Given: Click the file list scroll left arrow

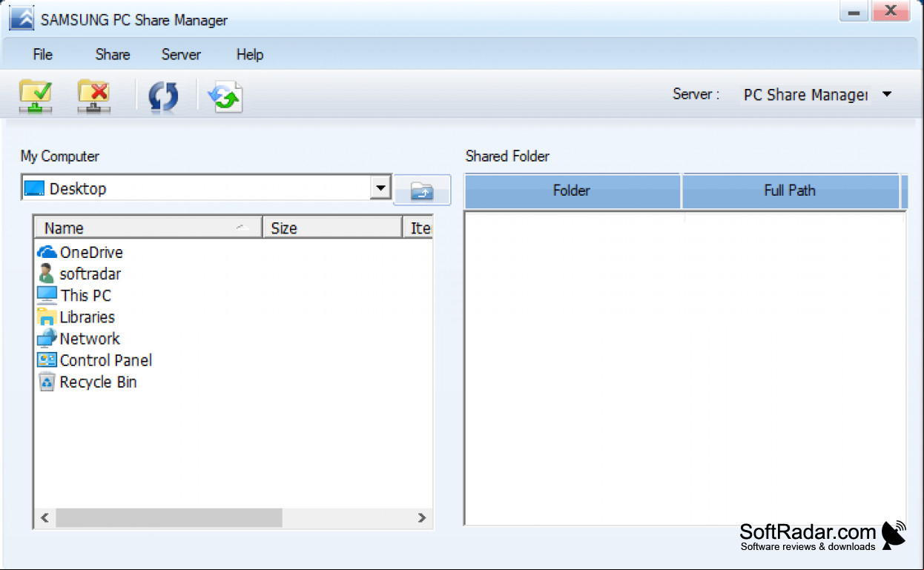Looking at the screenshot, I should coord(44,517).
